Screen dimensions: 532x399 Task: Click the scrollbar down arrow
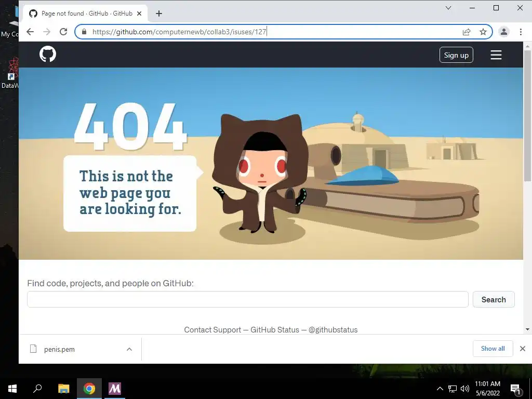pos(527,329)
